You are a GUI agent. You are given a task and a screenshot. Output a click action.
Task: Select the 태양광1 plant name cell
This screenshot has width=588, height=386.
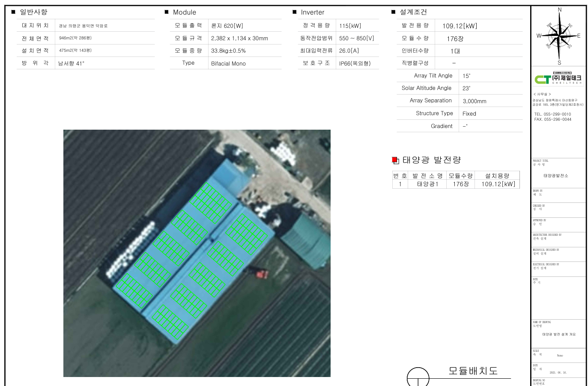427,184
